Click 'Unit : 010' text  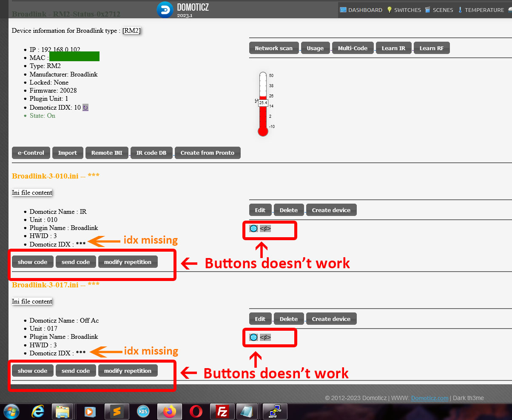pyautogui.click(x=43, y=219)
